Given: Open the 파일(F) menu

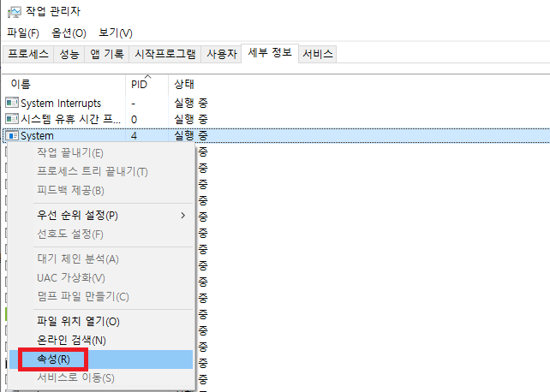Looking at the screenshot, I should [23, 33].
